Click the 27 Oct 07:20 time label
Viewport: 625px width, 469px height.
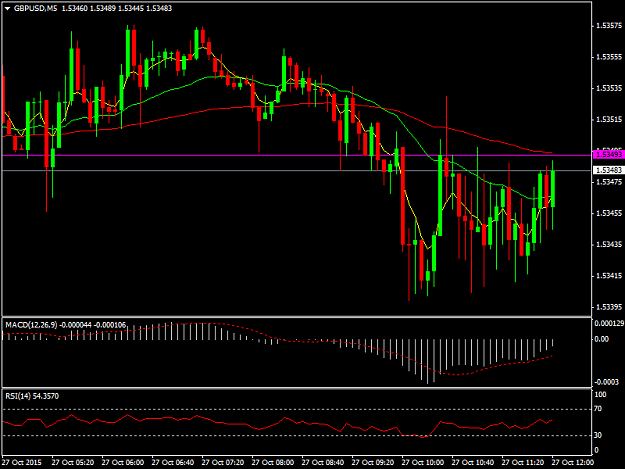pyautogui.click(x=223, y=462)
